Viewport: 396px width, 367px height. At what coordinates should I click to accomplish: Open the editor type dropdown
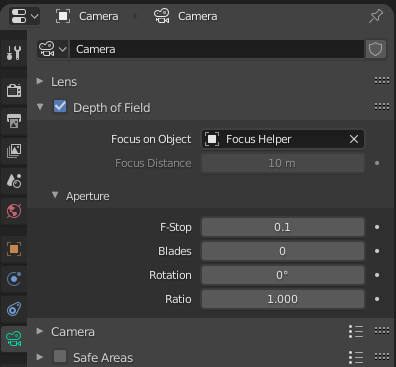tap(25, 16)
